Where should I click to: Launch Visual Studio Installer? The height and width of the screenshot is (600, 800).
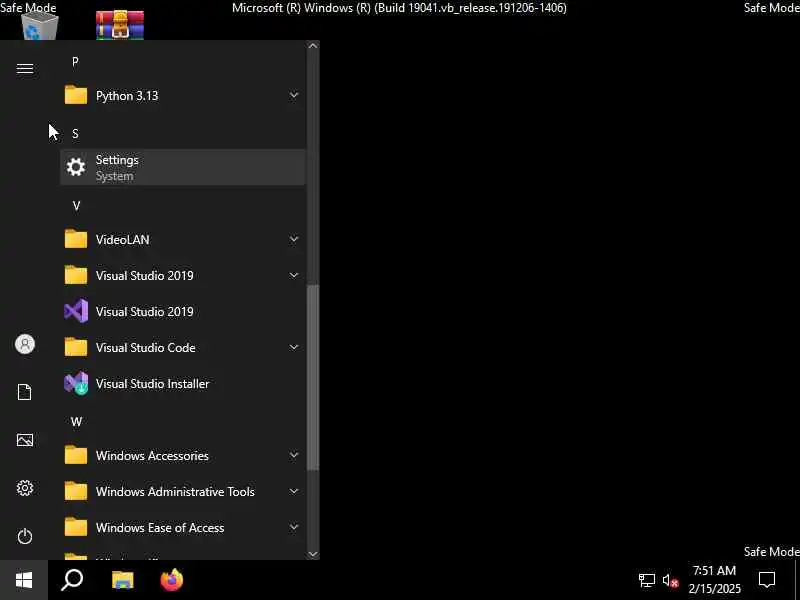[x=183, y=383]
